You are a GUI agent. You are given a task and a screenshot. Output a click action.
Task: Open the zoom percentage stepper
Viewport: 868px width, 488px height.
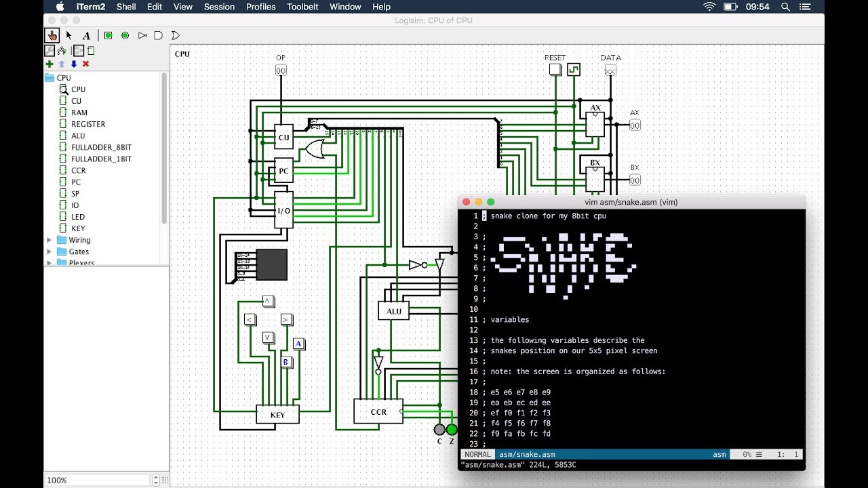(156, 480)
